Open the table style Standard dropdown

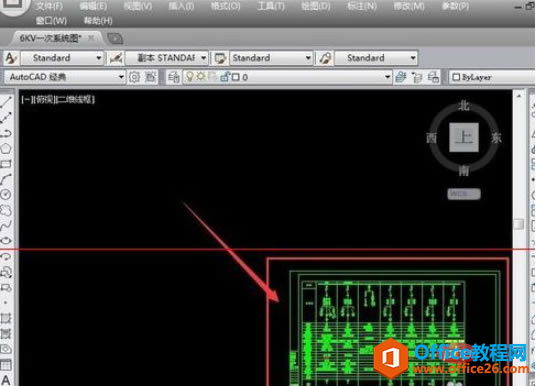coord(271,58)
